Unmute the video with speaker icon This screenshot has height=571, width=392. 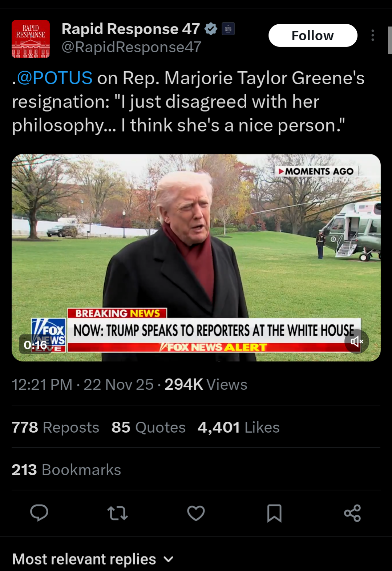pos(357,341)
